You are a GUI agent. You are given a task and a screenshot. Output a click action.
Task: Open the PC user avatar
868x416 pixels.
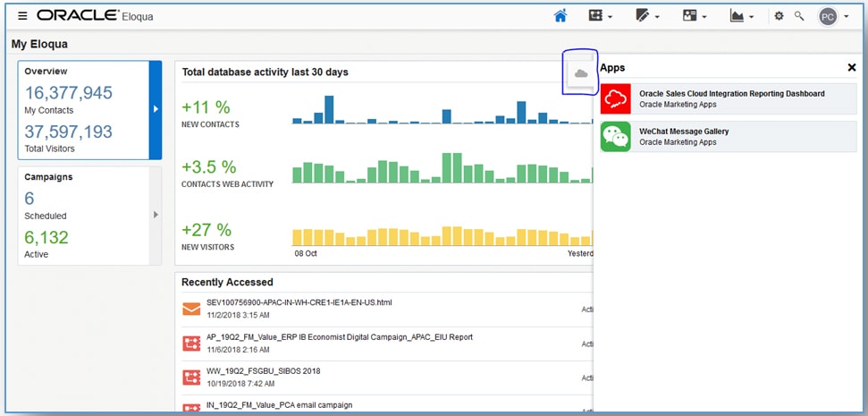[828, 16]
